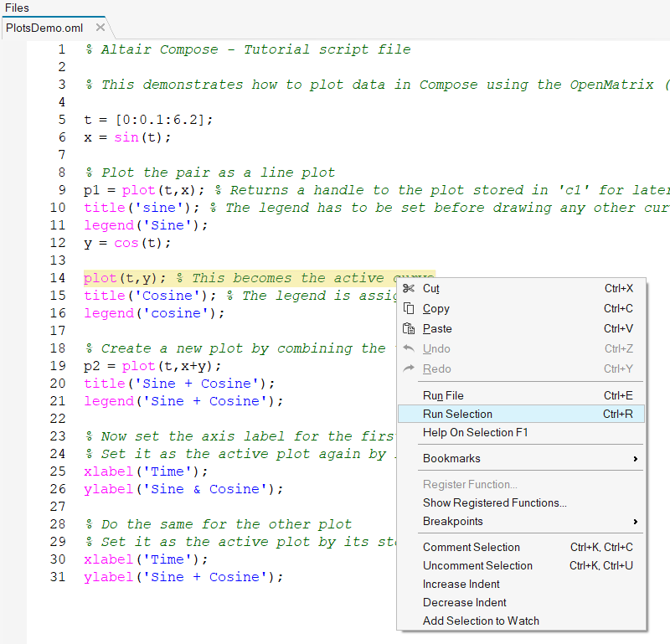
Task: Add Selection to Watch
Action: point(481,621)
